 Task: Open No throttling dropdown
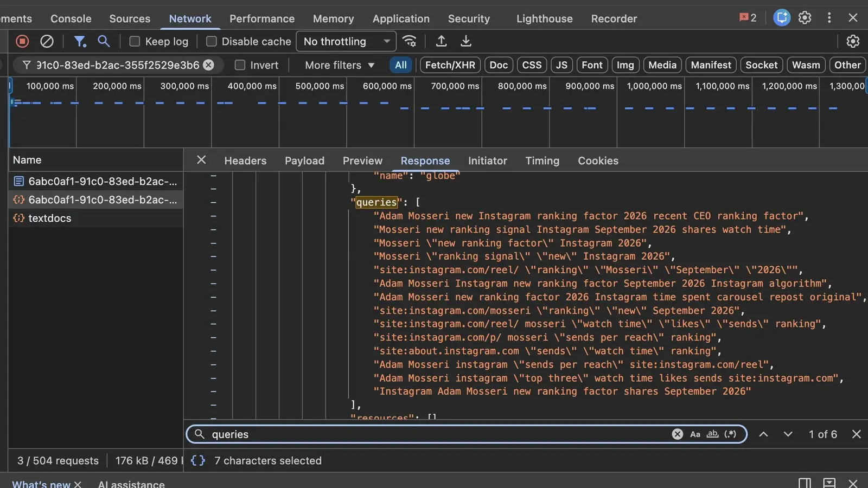346,41
